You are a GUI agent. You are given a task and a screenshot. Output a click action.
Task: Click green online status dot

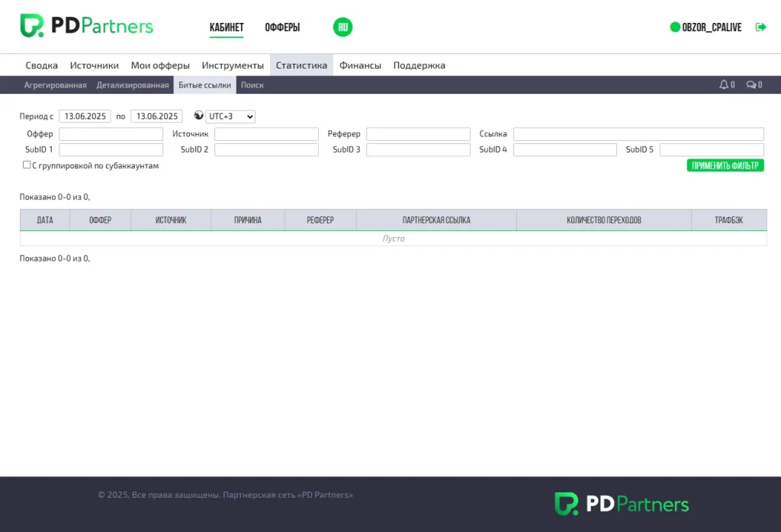[x=675, y=27]
